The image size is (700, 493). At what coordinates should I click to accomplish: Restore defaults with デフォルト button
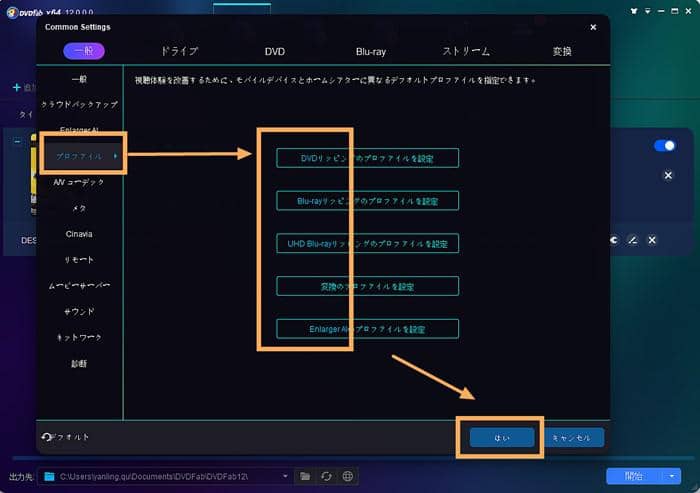(65, 437)
